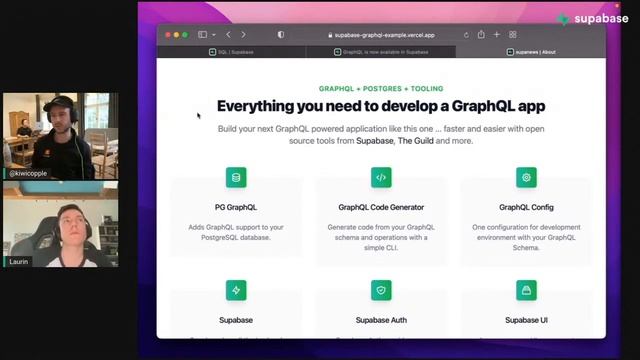The image size is (640, 360).
Task: Click the PG GraphQL card title
Action: [x=236, y=207]
